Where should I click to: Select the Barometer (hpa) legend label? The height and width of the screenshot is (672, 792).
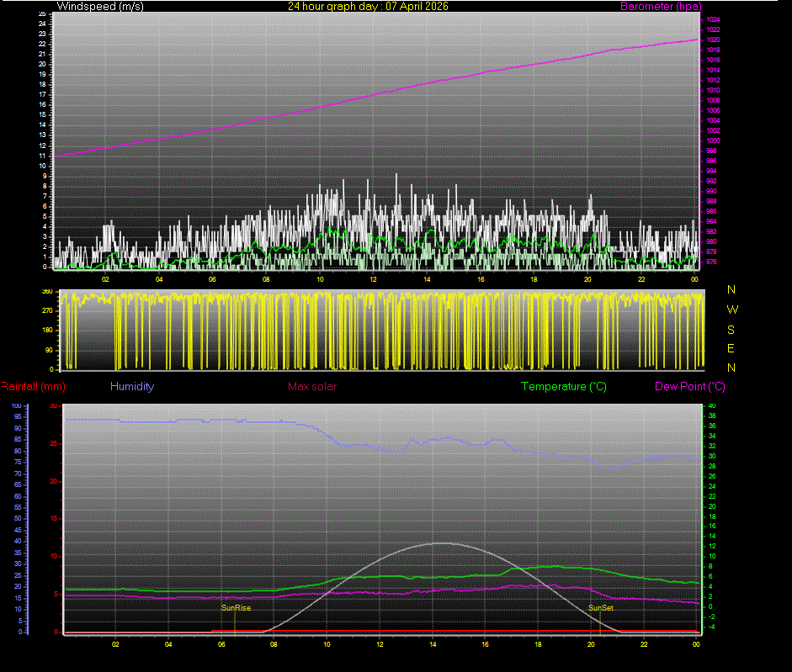662,6
